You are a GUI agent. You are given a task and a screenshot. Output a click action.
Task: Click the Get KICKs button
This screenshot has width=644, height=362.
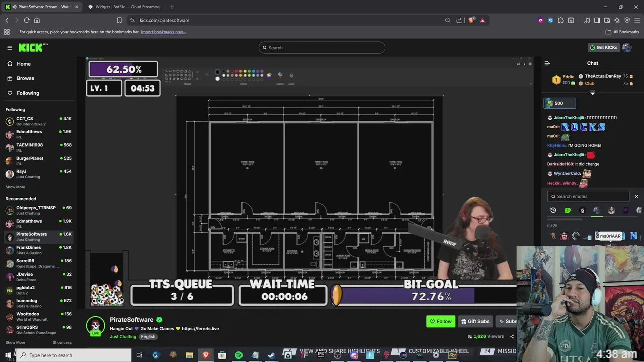(603, 47)
